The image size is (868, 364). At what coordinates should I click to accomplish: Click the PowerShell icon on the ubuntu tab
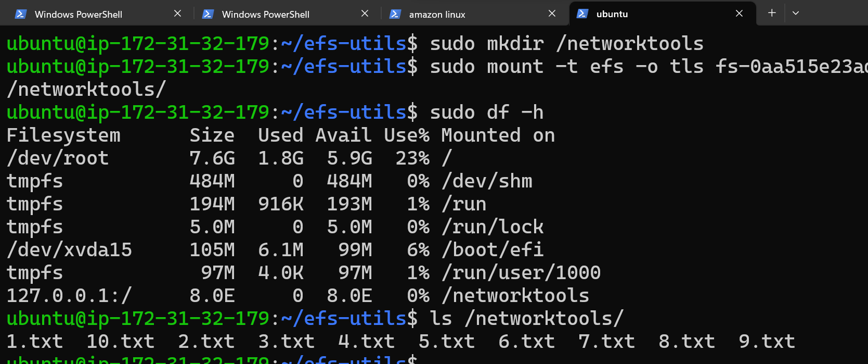click(x=582, y=14)
